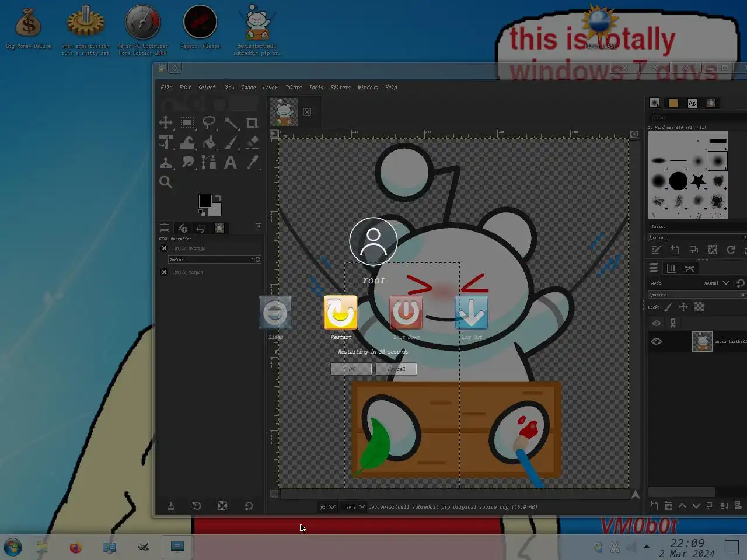The height and width of the screenshot is (560, 747).
Task: Select the Move tool in GIMP toolbox
Action: [x=166, y=123]
